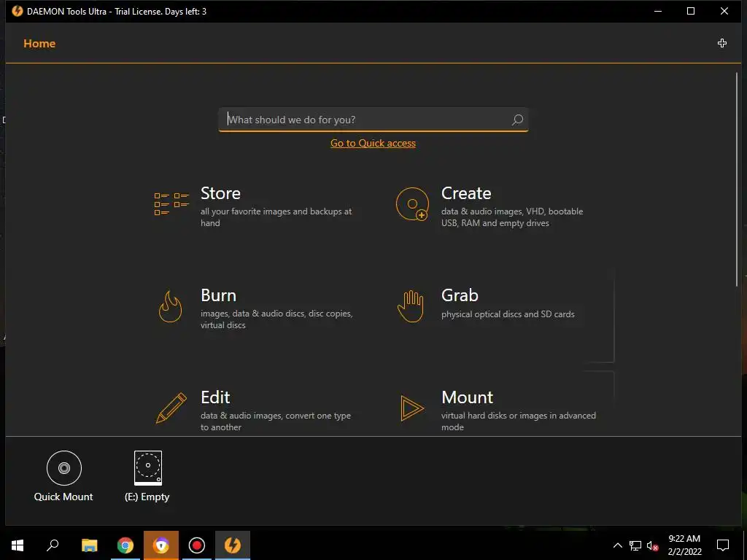Open the Store catalog list icon
The height and width of the screenshot is (560, 747).
coord(171,204)
